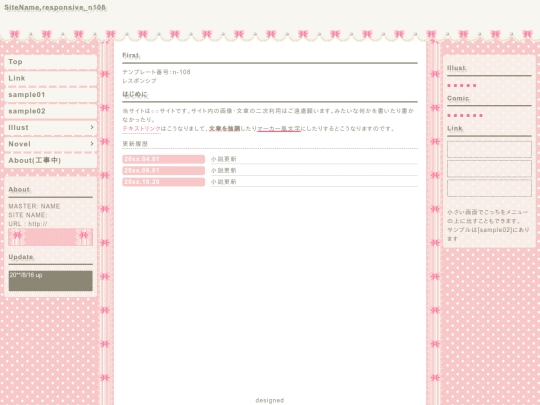Expand the Illust submenu chevron
Viewport: 540px width, 405px height.
coord(92,127)
